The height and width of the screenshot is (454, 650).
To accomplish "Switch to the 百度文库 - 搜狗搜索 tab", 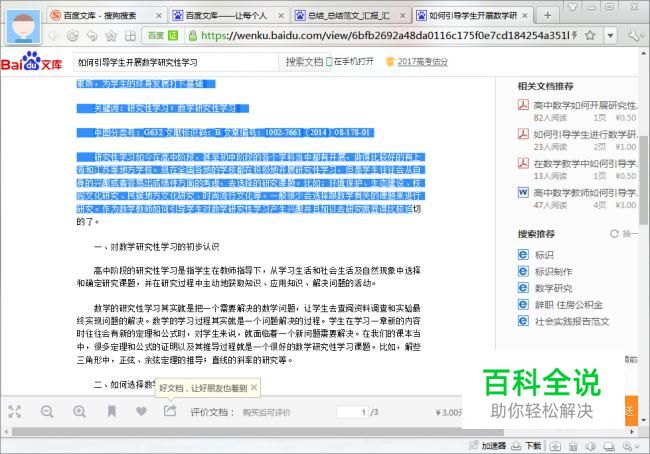I will 99,16.
